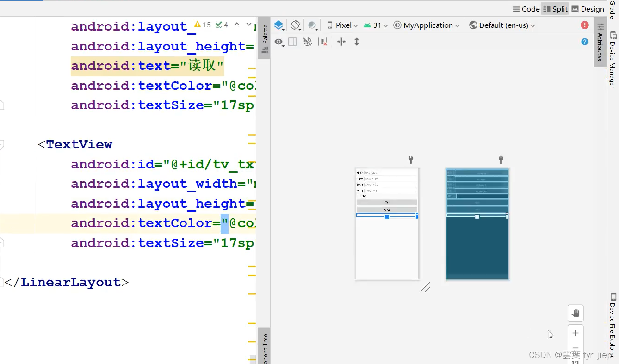Click the highlighted android:textColor line under TextView
The image size is (619, 364).
(x=163, y=223)
